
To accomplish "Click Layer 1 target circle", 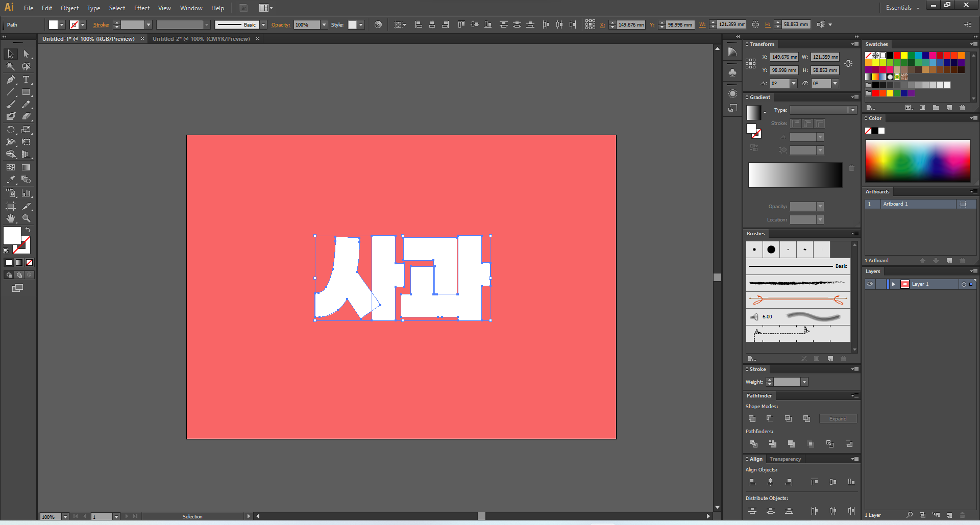I will coord(964,284).
